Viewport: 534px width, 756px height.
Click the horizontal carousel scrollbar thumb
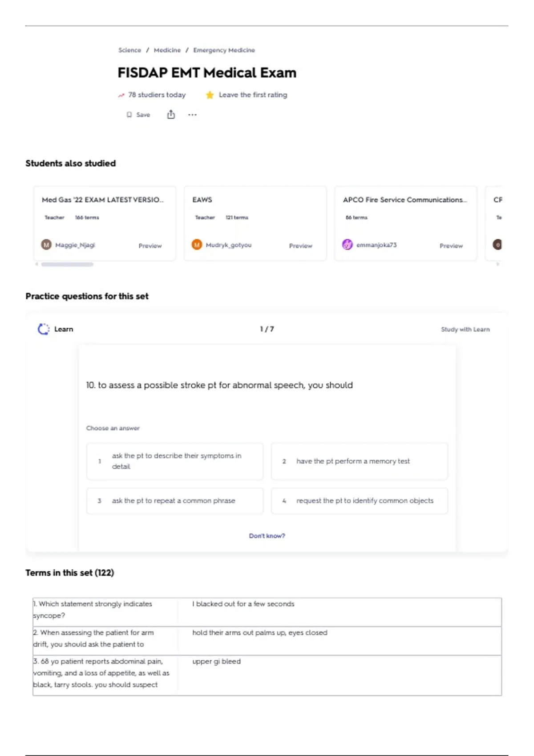67,264
